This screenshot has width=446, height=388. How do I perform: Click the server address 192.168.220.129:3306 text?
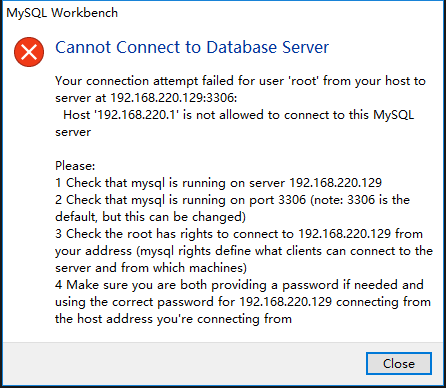click(173, 98)
